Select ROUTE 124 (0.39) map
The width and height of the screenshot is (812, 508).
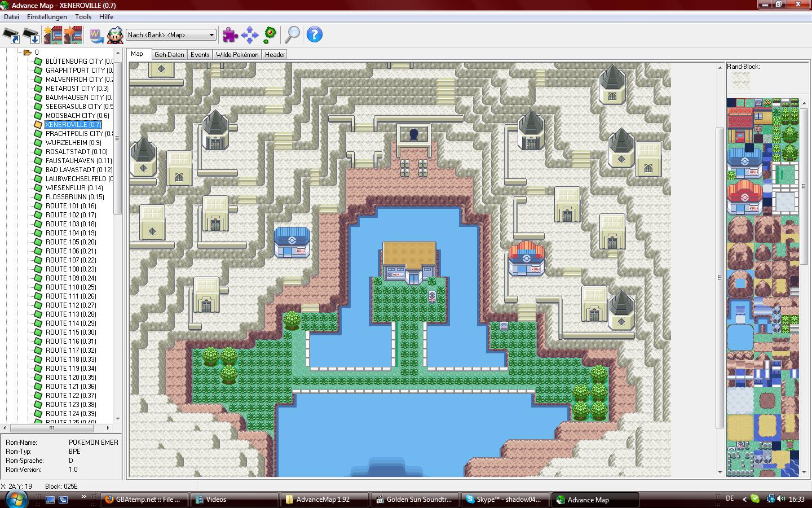[x=71, y=414]
